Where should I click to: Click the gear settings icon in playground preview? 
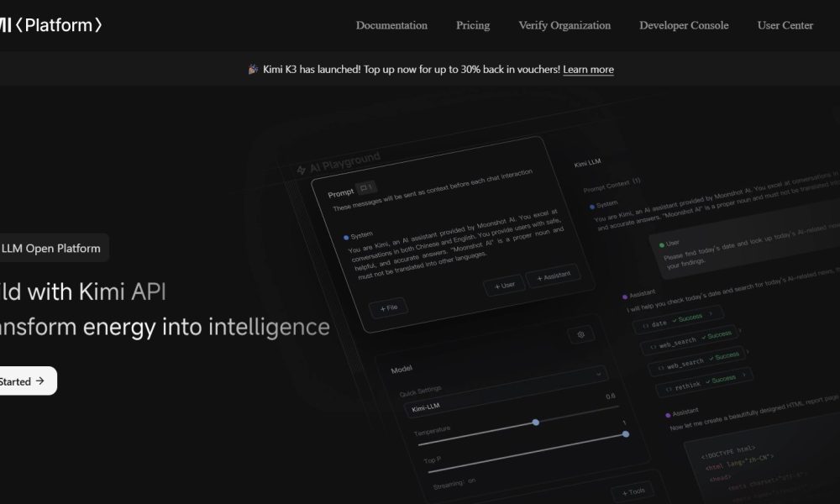click(x=580, y=335)
